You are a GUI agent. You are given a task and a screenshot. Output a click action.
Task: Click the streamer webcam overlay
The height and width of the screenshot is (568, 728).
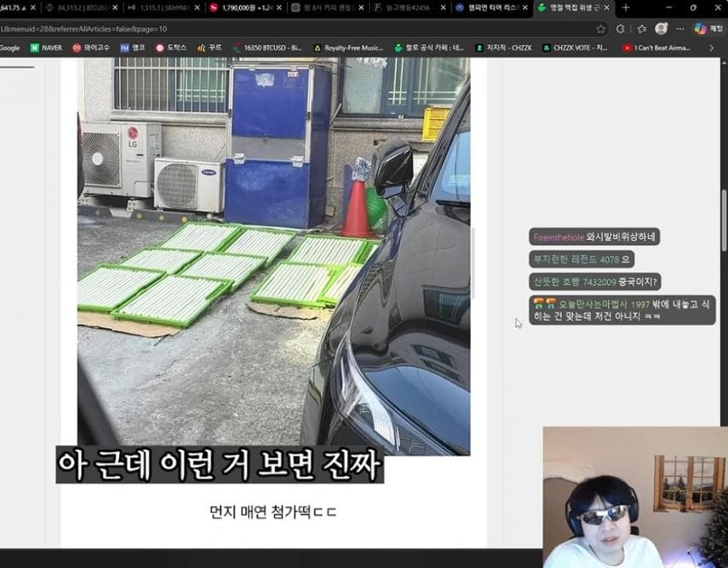click(636, 497)
